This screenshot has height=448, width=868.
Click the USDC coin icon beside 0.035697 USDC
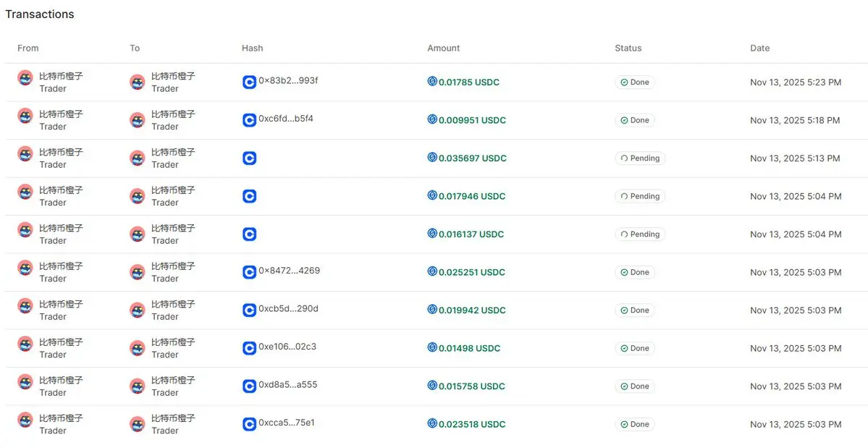[x=432, y=158]
